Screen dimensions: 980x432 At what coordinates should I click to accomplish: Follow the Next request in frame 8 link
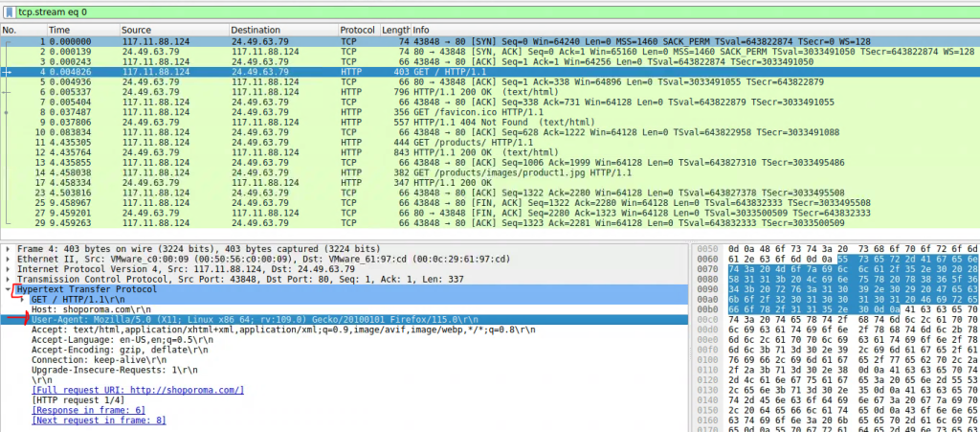[x=99, y=421]
